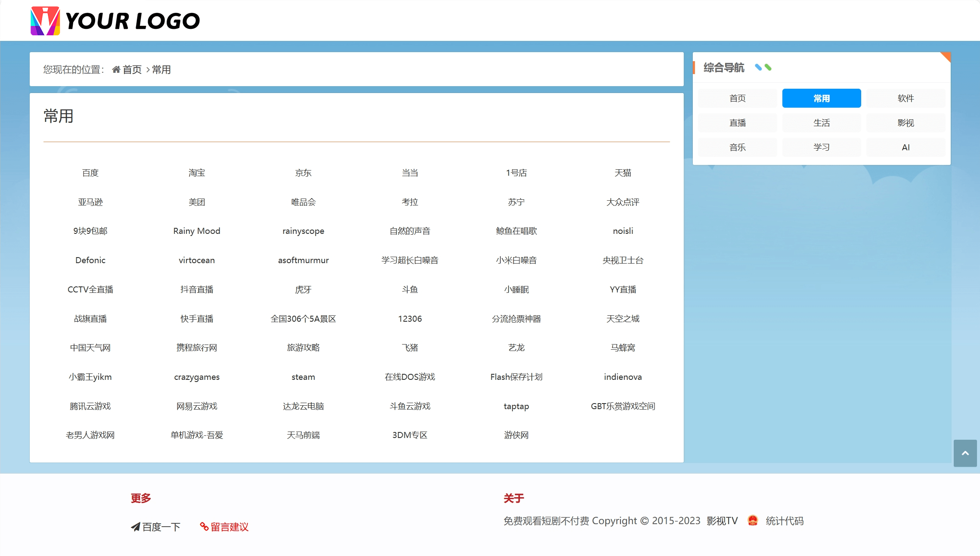
Task: Click the home icon in breadcrumb
Action: (x=116, y=69)
